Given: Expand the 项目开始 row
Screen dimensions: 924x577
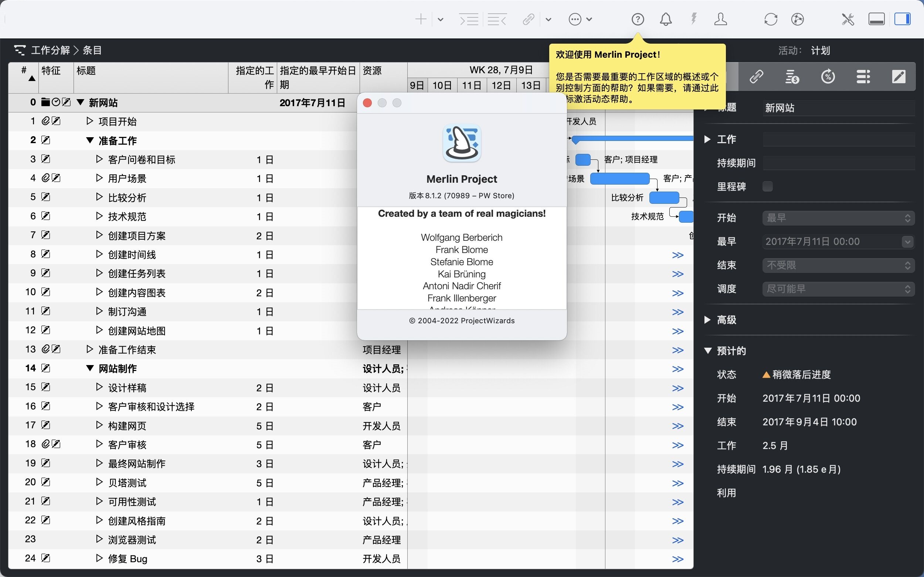Looking at the screenshot, I should [89, 121].
